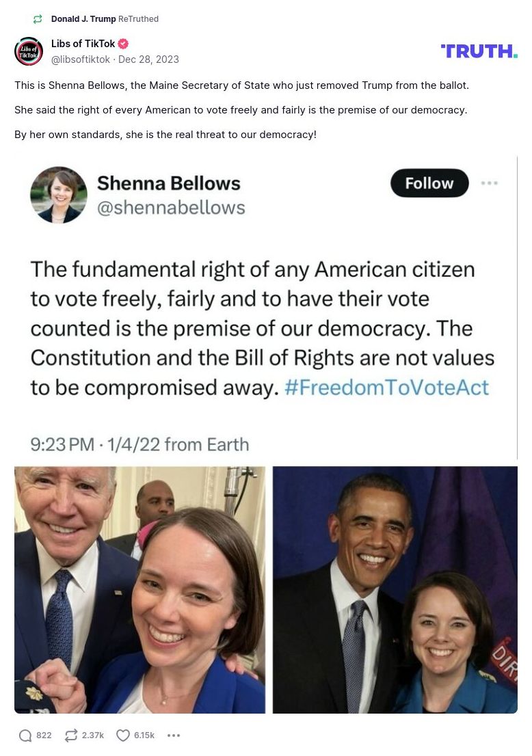This screenshot has width=532, height=756.
Task: Open the Libs of TikTok profile avatar
Action: pyautogui.click(x=29, y=51)
